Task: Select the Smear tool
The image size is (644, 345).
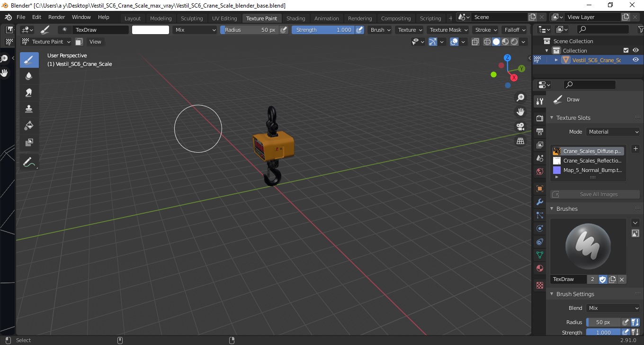Action: coord(29,92)
